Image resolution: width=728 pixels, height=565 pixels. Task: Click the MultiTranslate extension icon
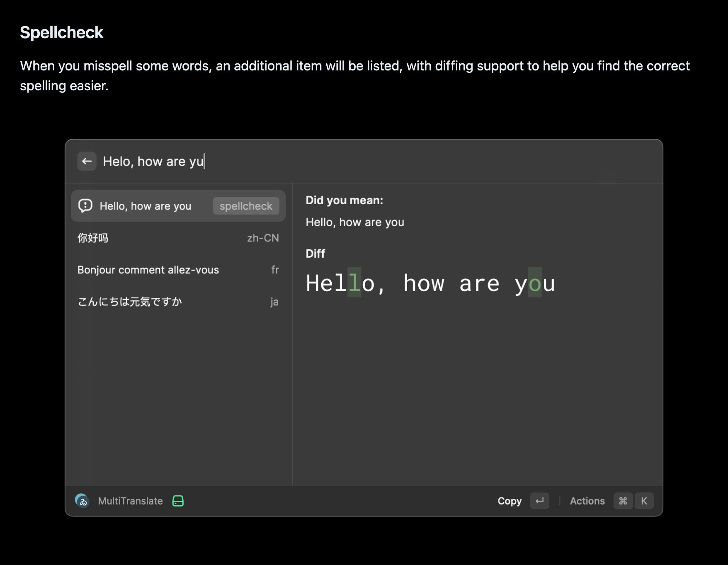tap(82, 501)
